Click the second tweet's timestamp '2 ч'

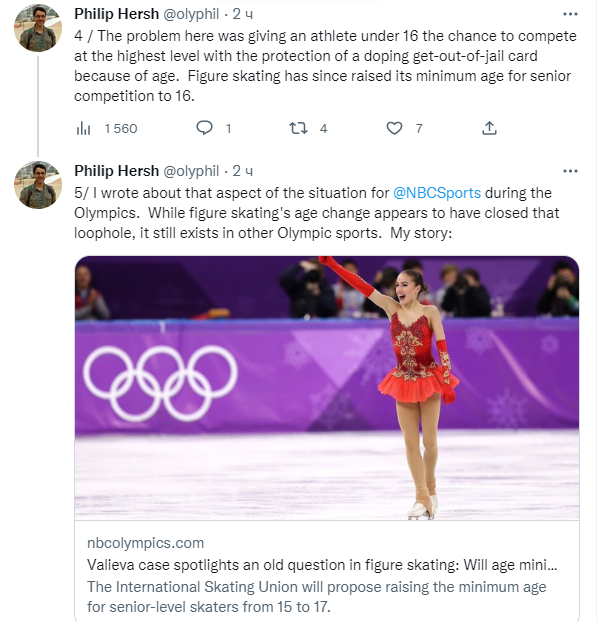pyautogui.click(x=243, y=171)
